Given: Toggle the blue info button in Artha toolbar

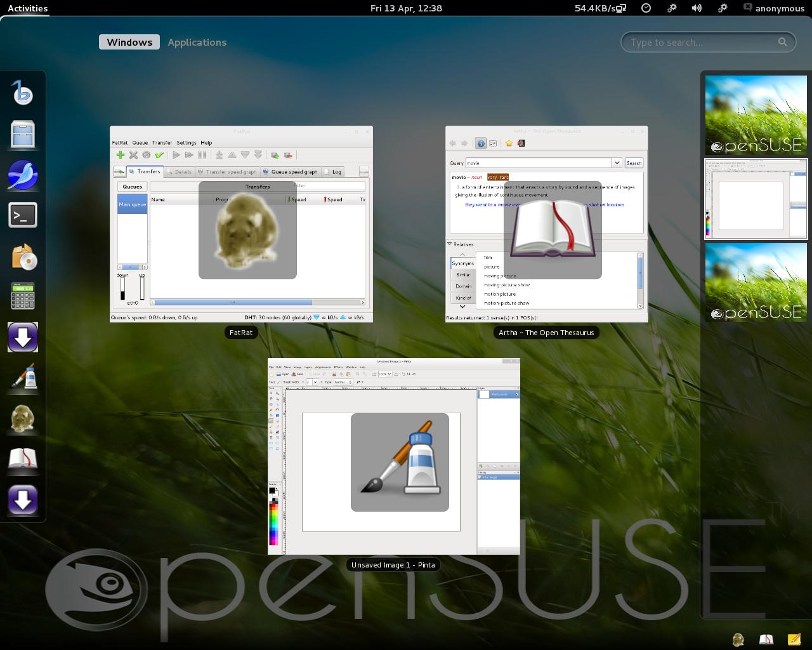Looking at the screenshot, I should (481, 143).
